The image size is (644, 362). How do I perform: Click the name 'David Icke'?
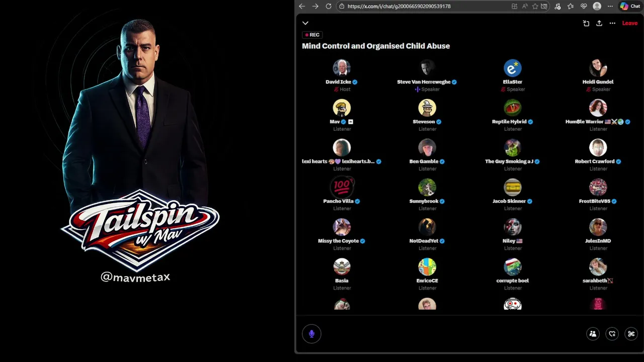click(x=338, y=82)
